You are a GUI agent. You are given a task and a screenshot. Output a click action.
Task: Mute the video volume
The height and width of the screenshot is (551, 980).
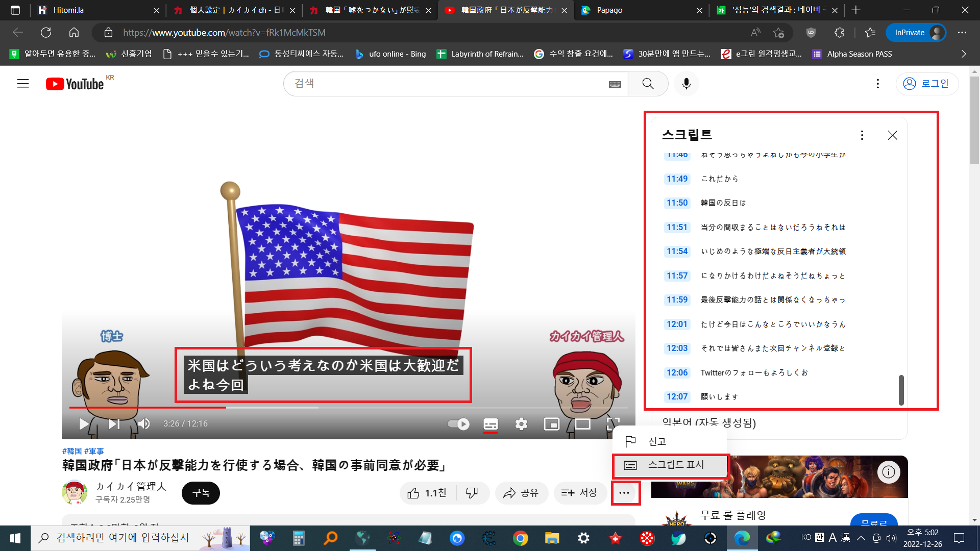[144, 424]
